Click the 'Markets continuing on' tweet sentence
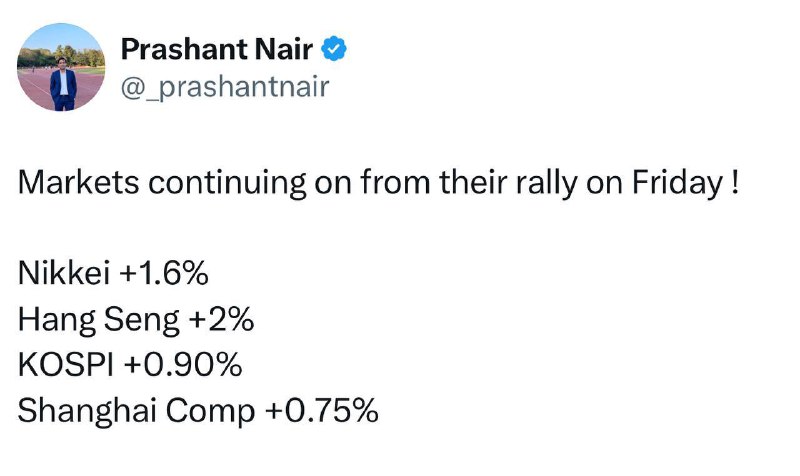This screenshot has height=476, width=800. tap(378, 182)
